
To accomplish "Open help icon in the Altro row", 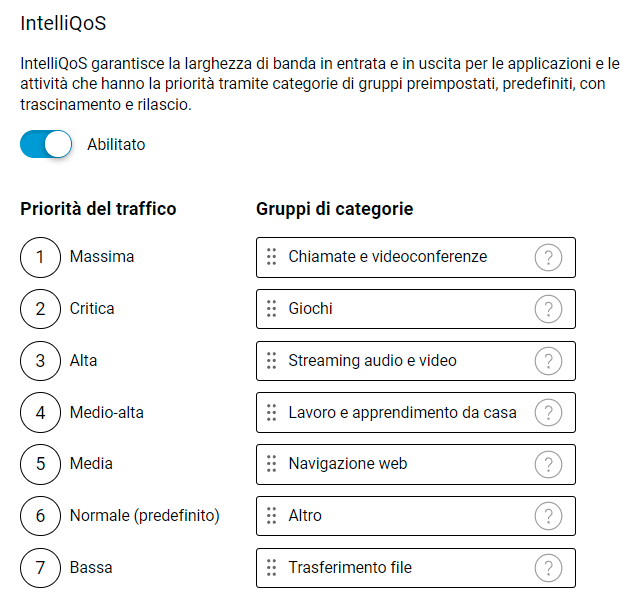I will [548, 516].
